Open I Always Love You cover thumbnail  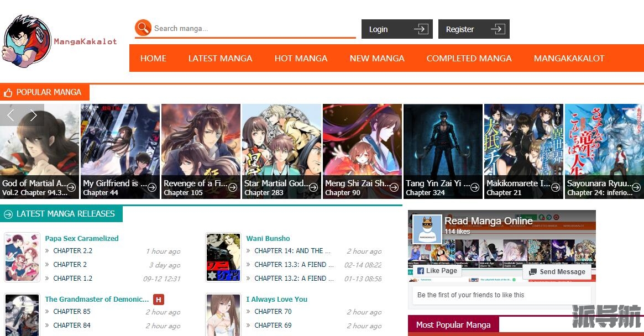click(x=223, y=314)
